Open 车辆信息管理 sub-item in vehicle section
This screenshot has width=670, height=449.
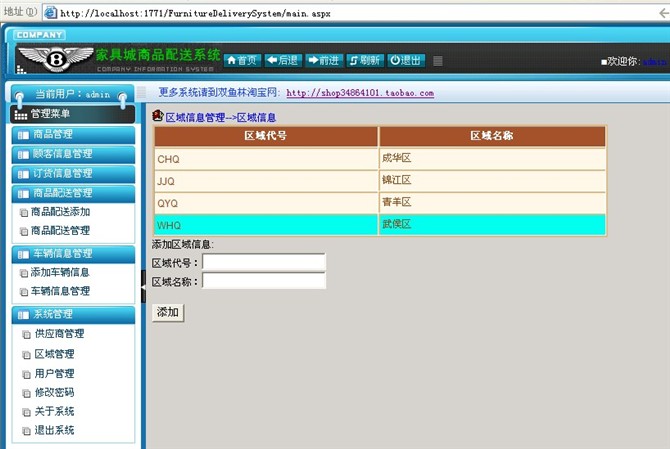[x=60, y=291]
